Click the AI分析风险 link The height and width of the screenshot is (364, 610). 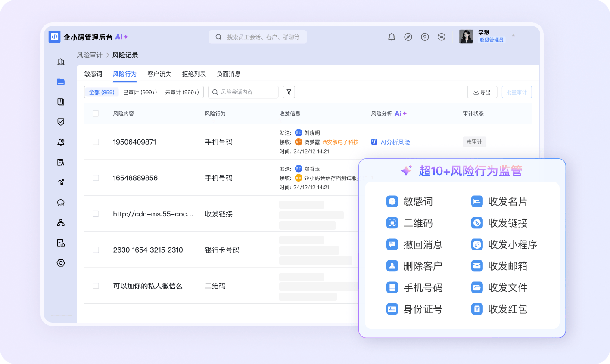[395, 142]
